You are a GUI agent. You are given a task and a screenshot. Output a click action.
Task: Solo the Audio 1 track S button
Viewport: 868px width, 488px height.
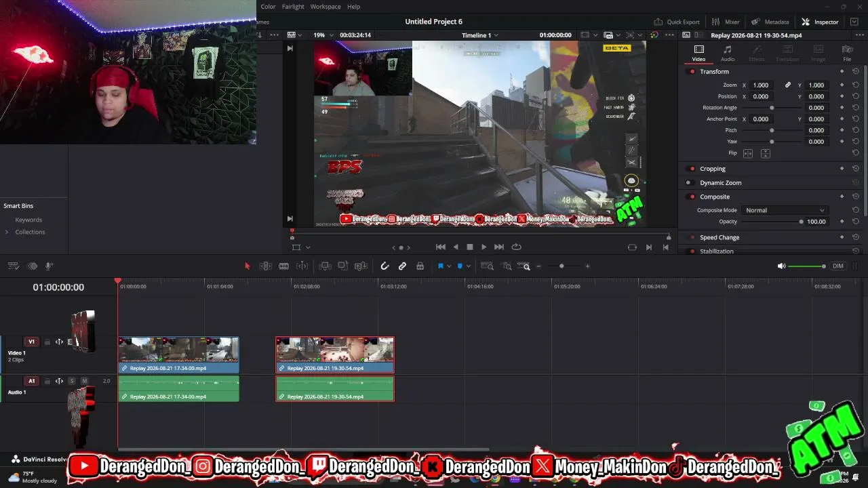pos(72,381)
